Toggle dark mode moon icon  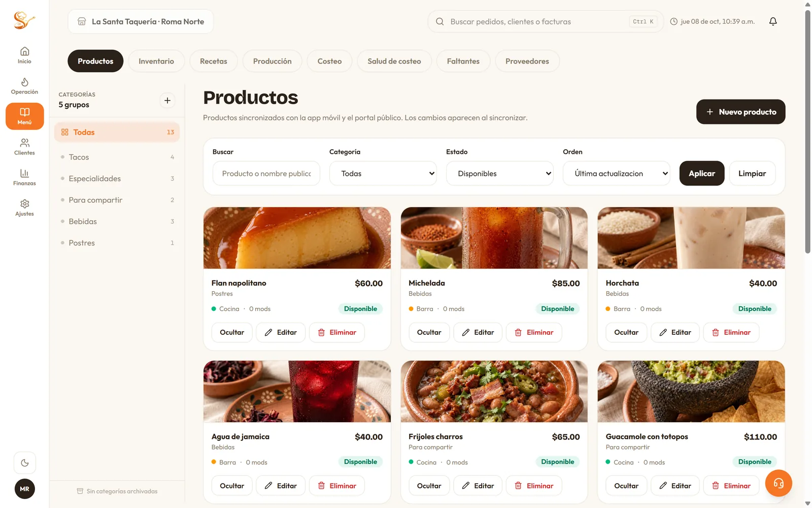(x=24, y=463)
